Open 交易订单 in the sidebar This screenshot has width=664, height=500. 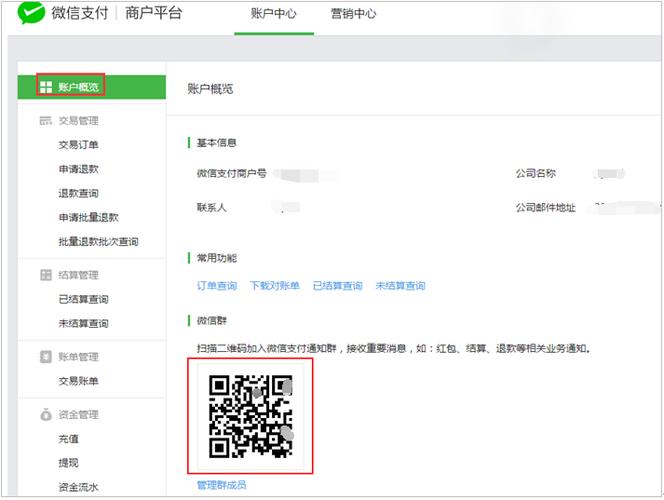(78, 145)
